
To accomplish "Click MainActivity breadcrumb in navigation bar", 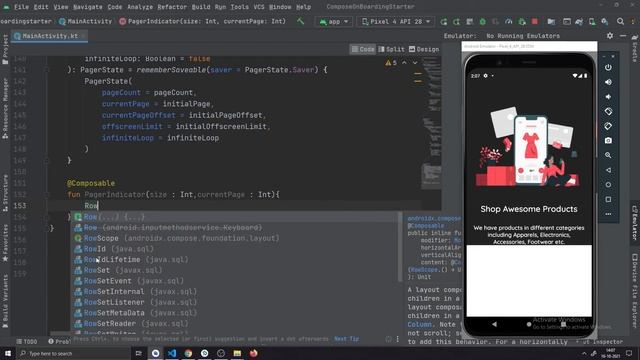I will (86, 21).
